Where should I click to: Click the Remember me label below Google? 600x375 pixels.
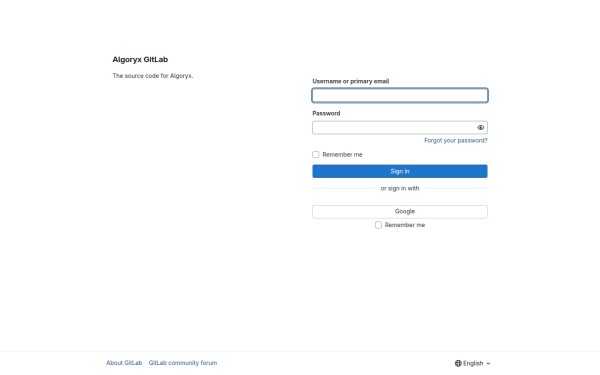click(405, 225)
